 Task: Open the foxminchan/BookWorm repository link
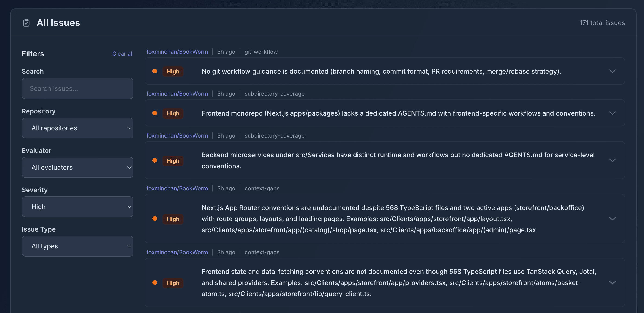pos(177,52)
